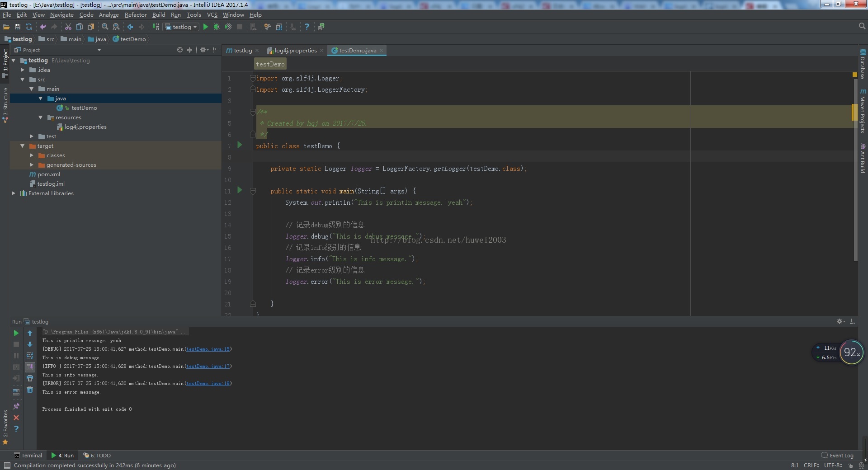
Task: Click the Search Everywhere magnifier at top right
Action: (862, 27)
